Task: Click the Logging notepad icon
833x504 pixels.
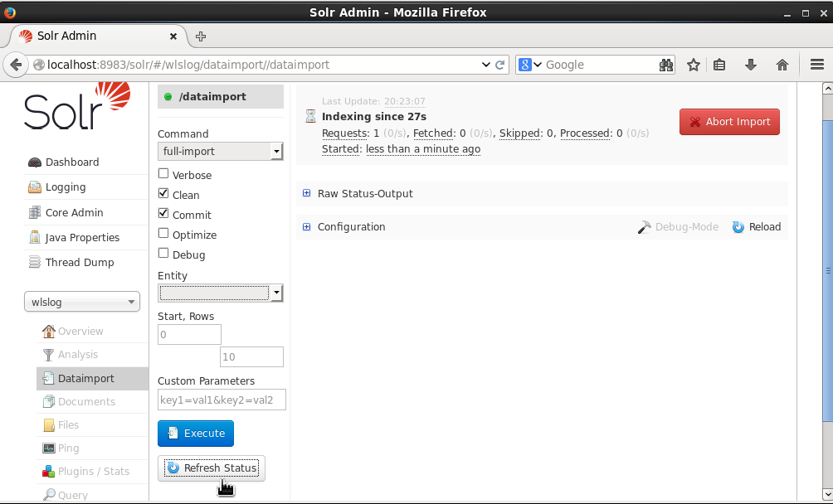Action: [x=35, y=187]
